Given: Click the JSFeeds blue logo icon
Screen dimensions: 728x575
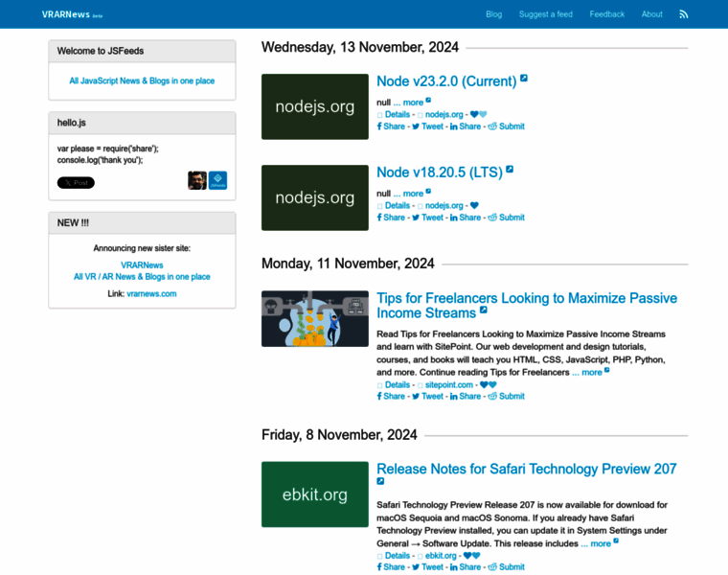Looking at the screenshot, I should pos(217,180).
